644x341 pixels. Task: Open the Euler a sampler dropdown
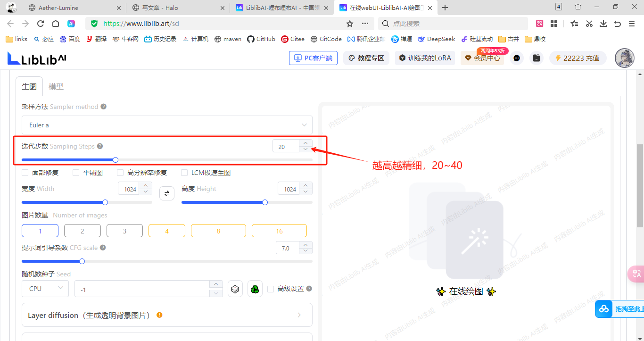pos(167,125)
